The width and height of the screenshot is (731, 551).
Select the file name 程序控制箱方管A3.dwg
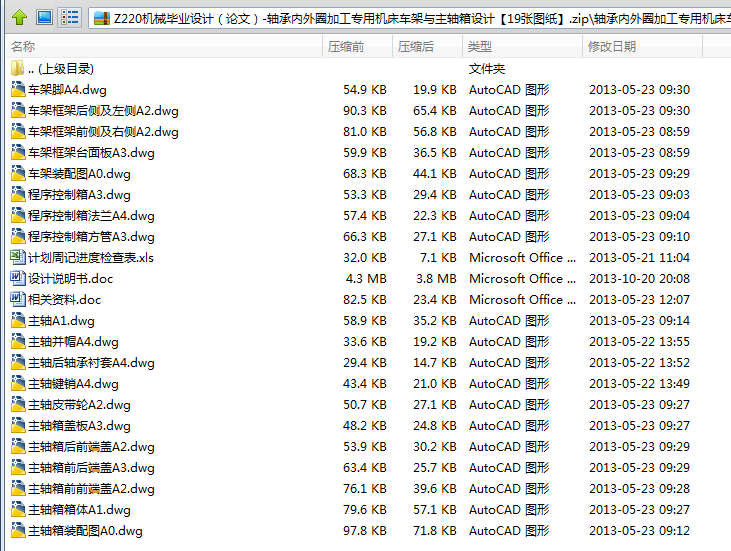click(x=91, y=236)
